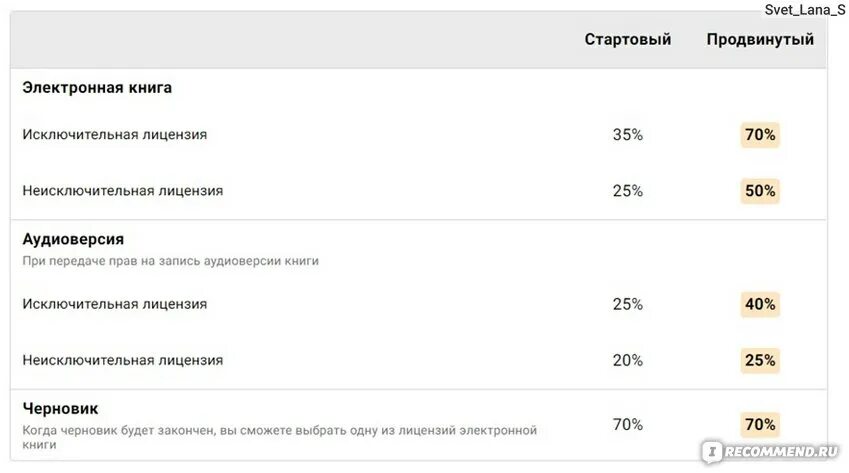Click Неисключительная лицензия under Электронная книга

(122, 191)
